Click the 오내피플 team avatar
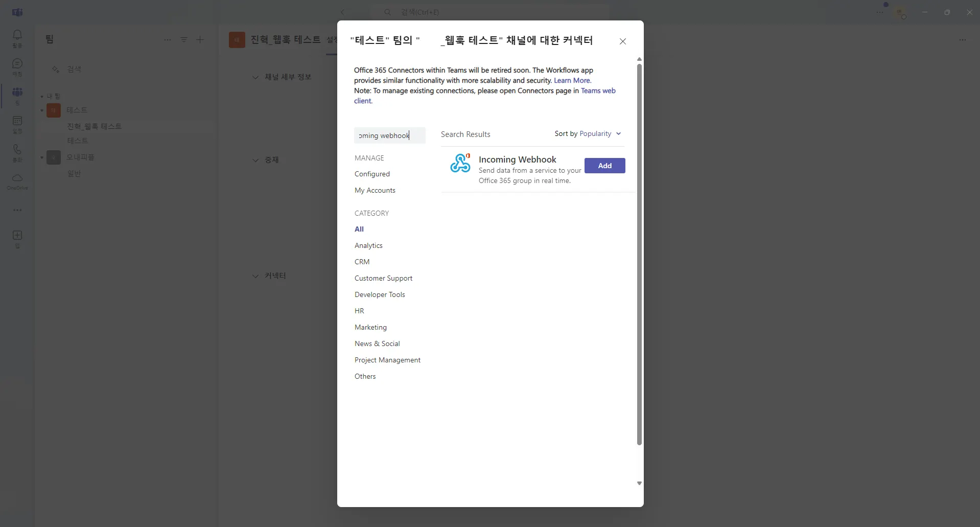This screenshot has width=980, height=527. coord(54,157)
